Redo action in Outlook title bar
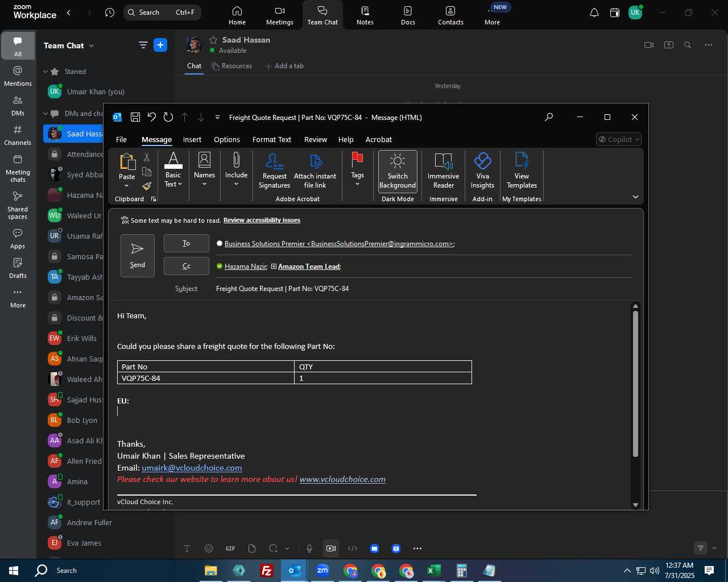 tap(168, 117)
